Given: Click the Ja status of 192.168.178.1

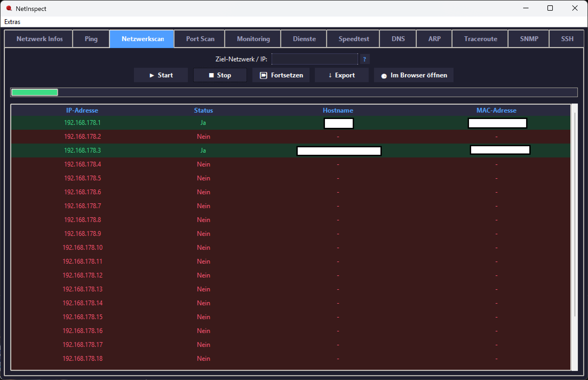Looking at the screenshot, I should tap(203, 123).
